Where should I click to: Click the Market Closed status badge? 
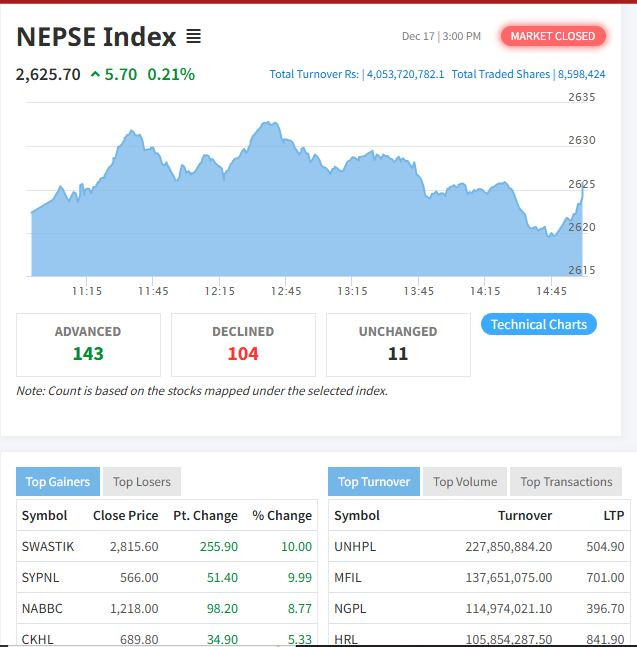click(552, 36)
